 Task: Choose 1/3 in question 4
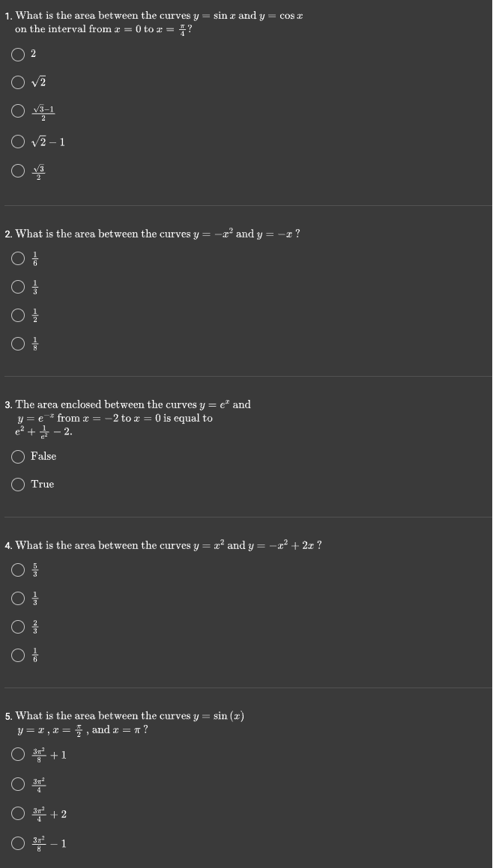[x=17, y=598]
